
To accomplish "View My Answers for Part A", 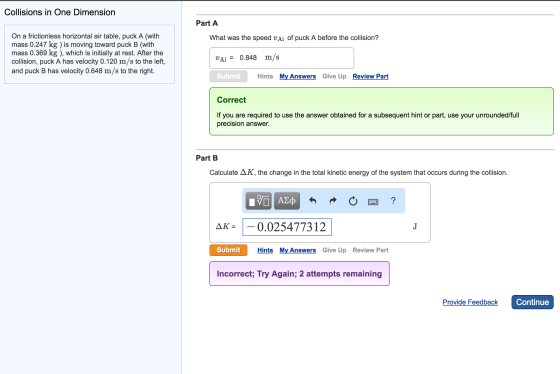I will [x=298, y=76].
